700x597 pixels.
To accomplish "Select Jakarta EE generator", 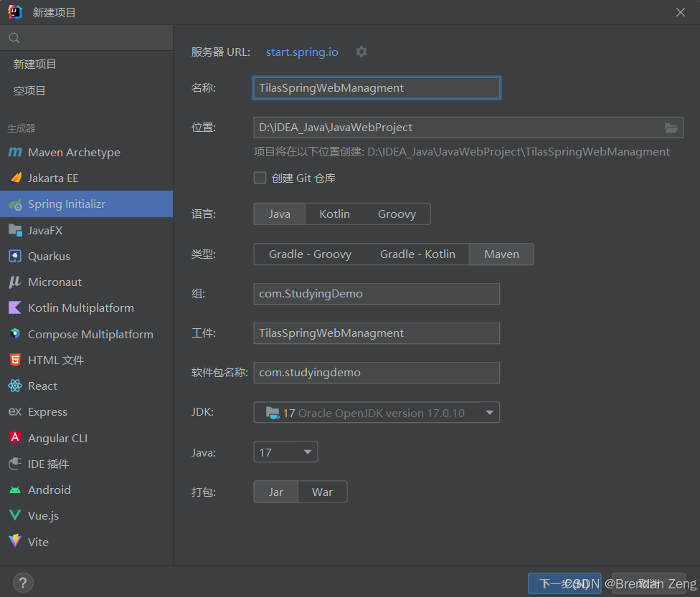I will coord(87,178).
